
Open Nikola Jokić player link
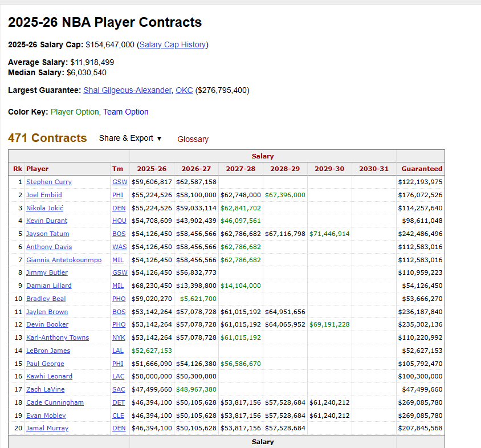coord(45,208)
